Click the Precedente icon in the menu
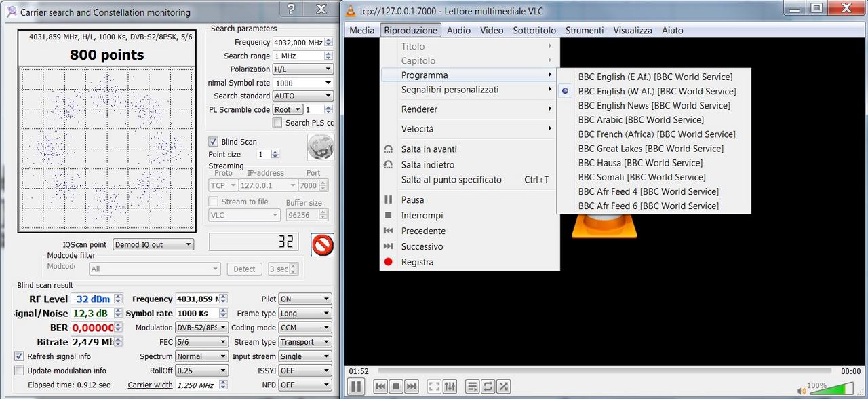The width and height of the screenshot is (868, 399). coord(389,231)
